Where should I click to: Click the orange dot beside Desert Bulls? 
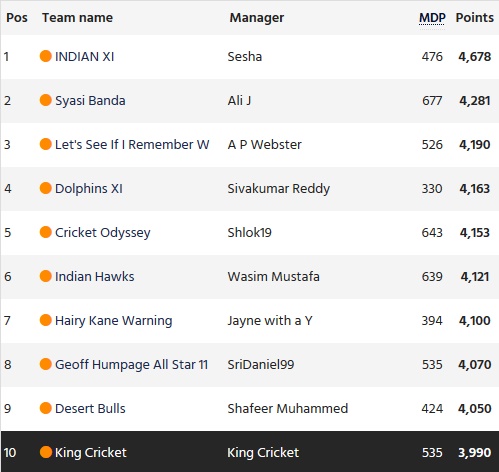(x=46, y=408)
